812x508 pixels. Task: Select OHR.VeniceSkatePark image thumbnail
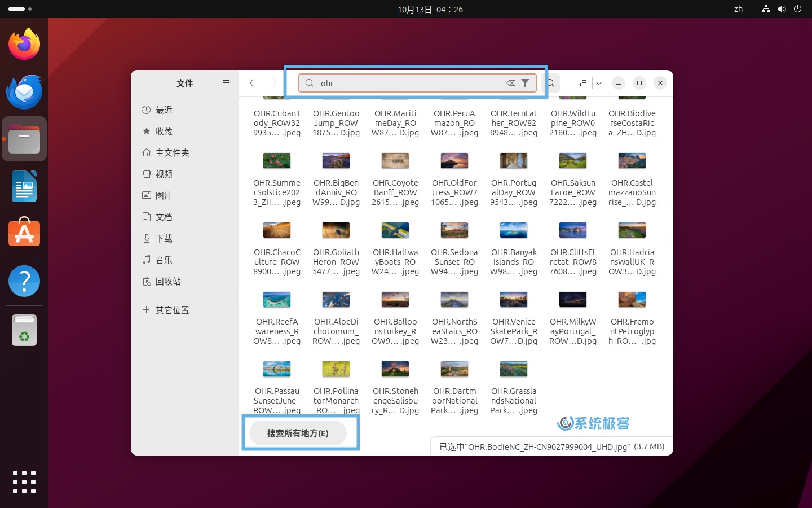coord(514,300)
